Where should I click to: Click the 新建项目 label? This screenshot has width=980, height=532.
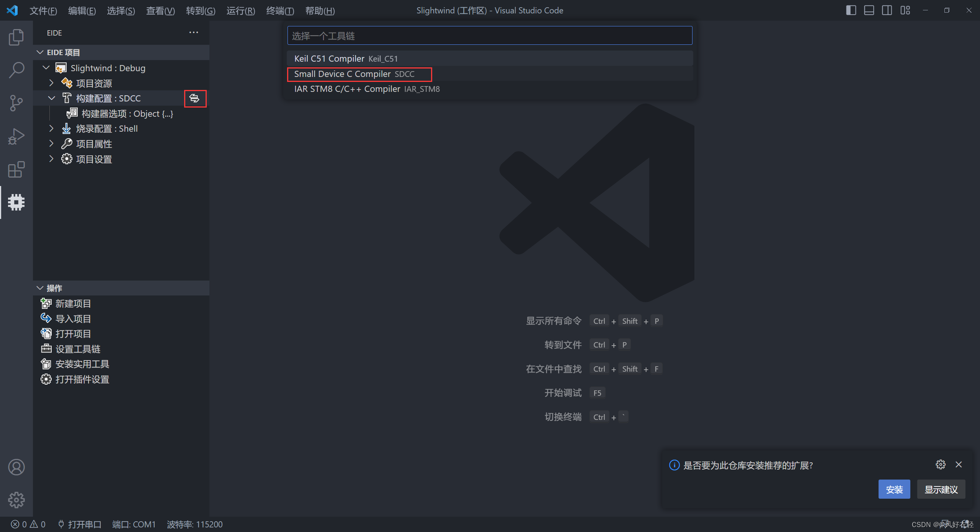pyautogui.click(x=73, y=304)
